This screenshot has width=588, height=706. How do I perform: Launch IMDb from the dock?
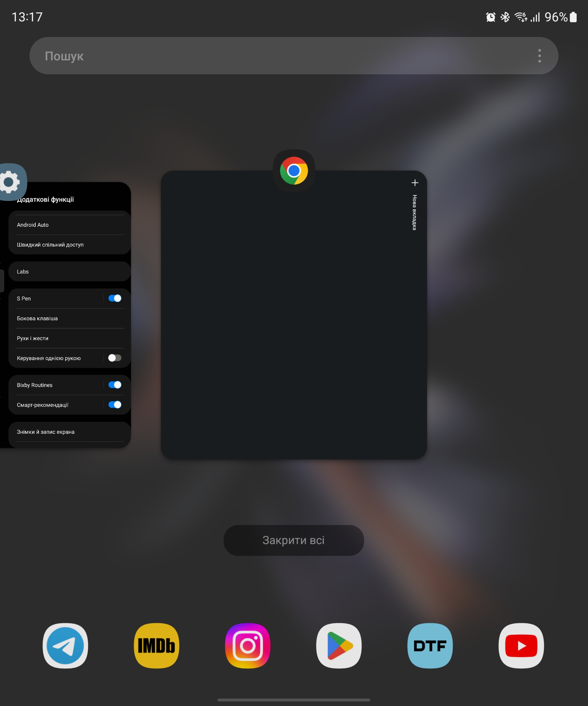156,645
